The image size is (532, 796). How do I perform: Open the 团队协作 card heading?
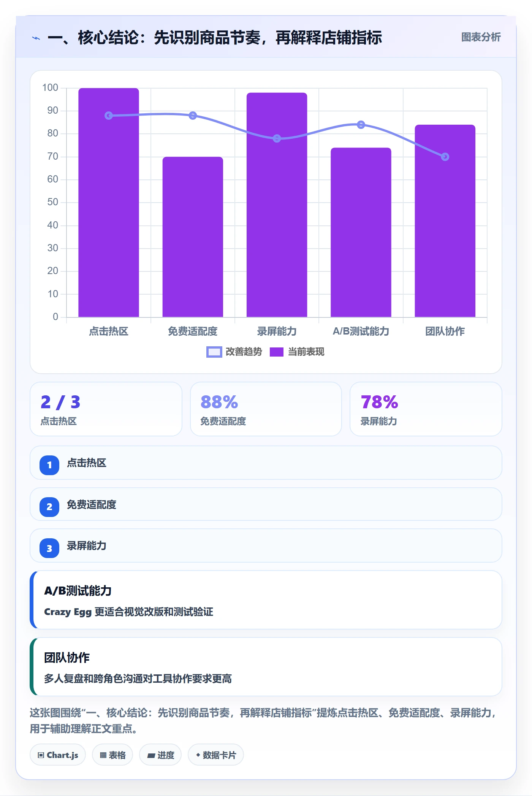(67, 658)
